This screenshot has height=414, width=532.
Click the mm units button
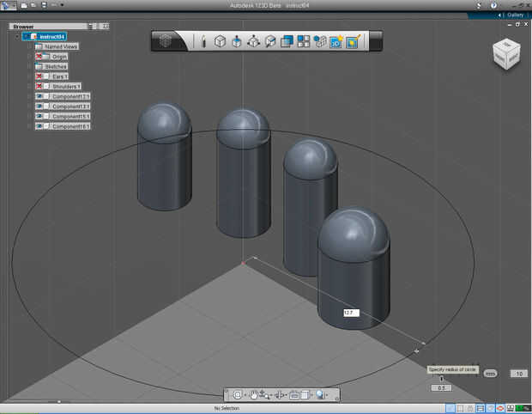click(490, 374)
